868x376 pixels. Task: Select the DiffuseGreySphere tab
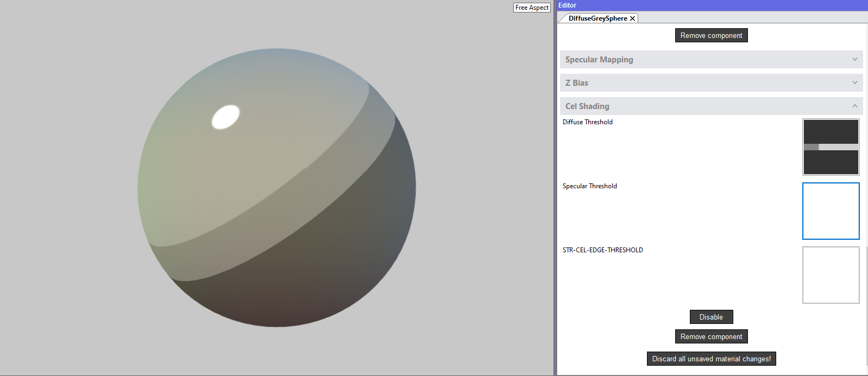tap(597, 18)
